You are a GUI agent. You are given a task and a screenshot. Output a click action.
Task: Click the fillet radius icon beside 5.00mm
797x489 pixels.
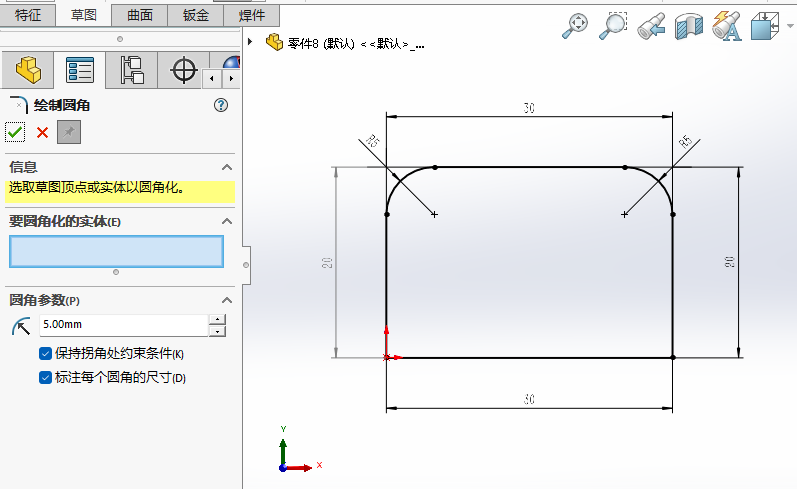[x=21, y=326]
